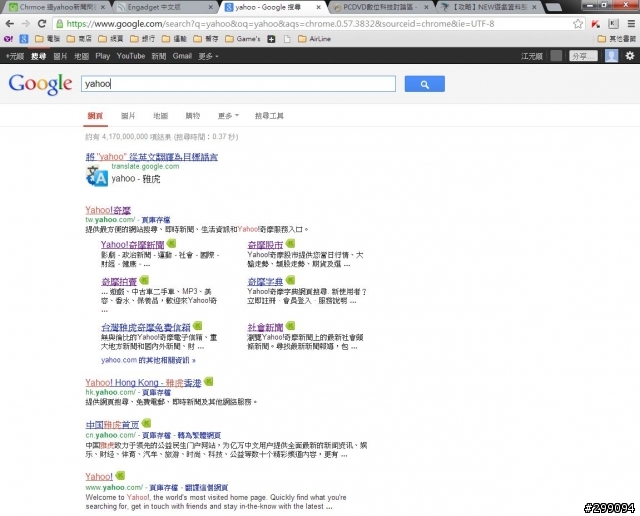The width and height of the screenshot is (640, 516).
Task: Click the green badge next to 奇摩股市
Action: (x=290, y=243)
